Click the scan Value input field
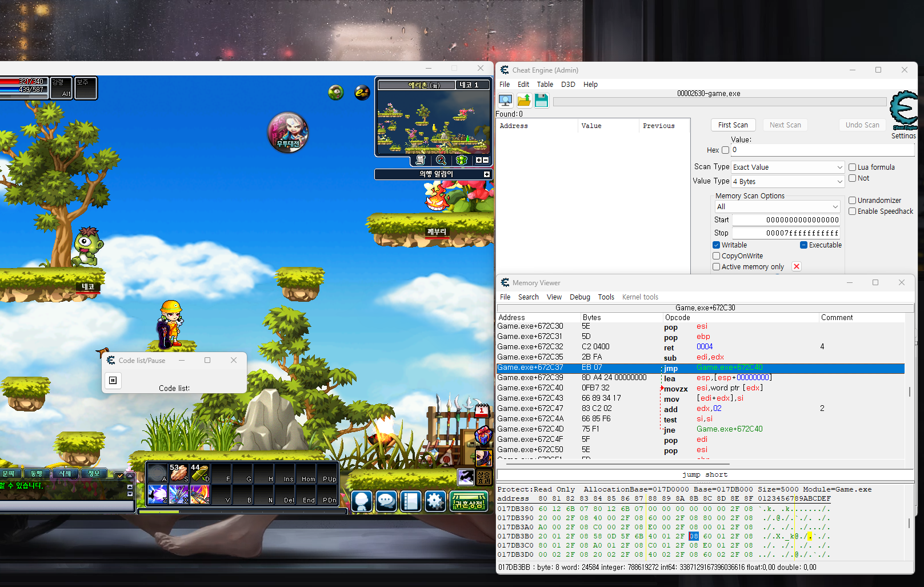This screenshot has width=924, height=587. [823, 150]
